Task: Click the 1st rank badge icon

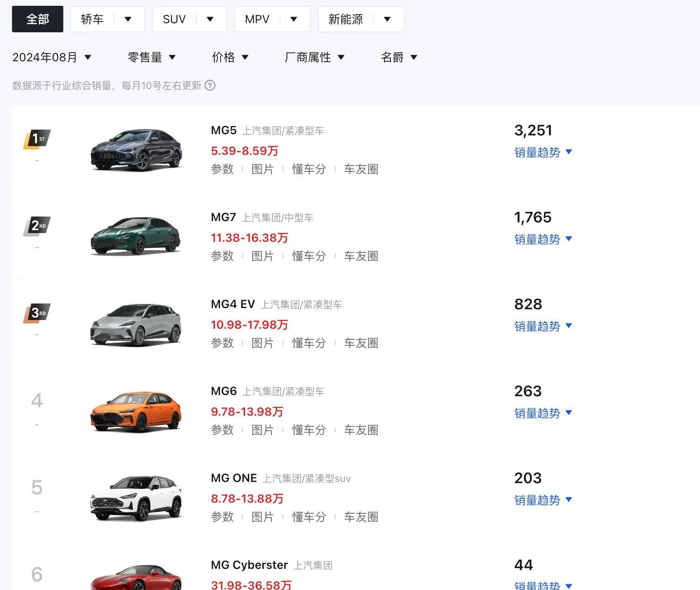Action: click(x=37, y=139)
